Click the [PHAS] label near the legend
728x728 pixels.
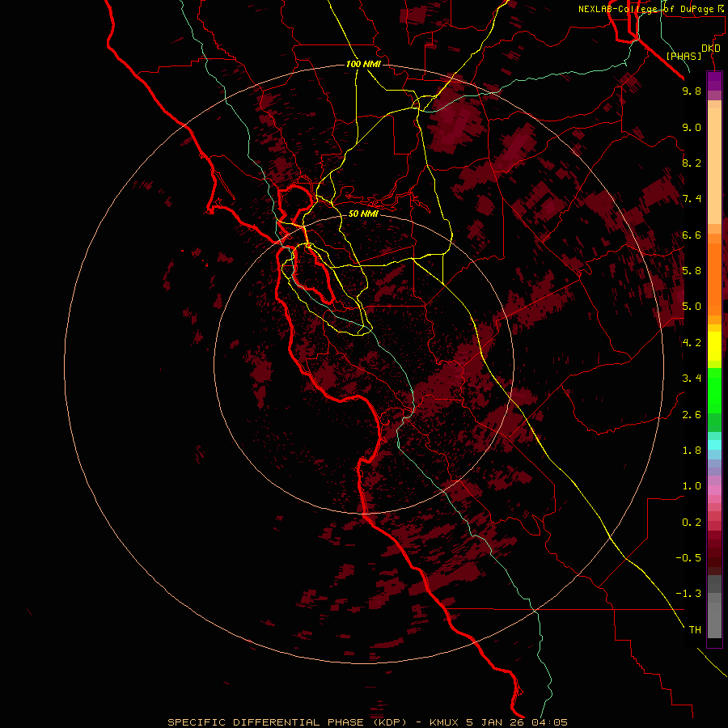(x=684, y=56)
